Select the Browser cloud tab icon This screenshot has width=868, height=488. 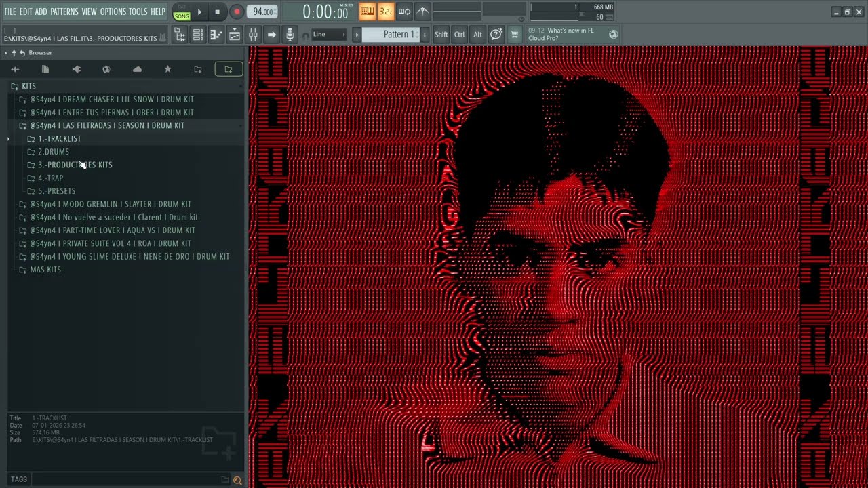(137, 69)
